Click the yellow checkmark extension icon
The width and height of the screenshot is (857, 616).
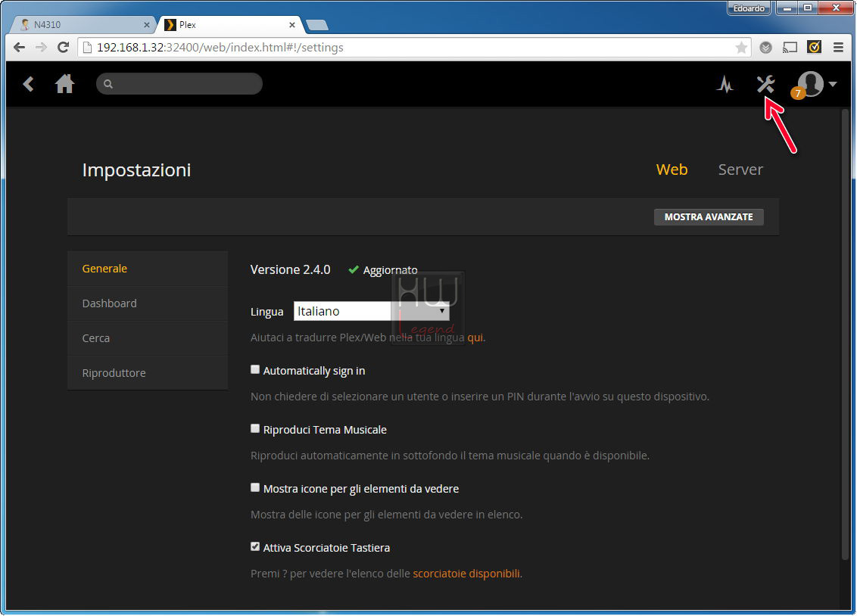(815, 47)
